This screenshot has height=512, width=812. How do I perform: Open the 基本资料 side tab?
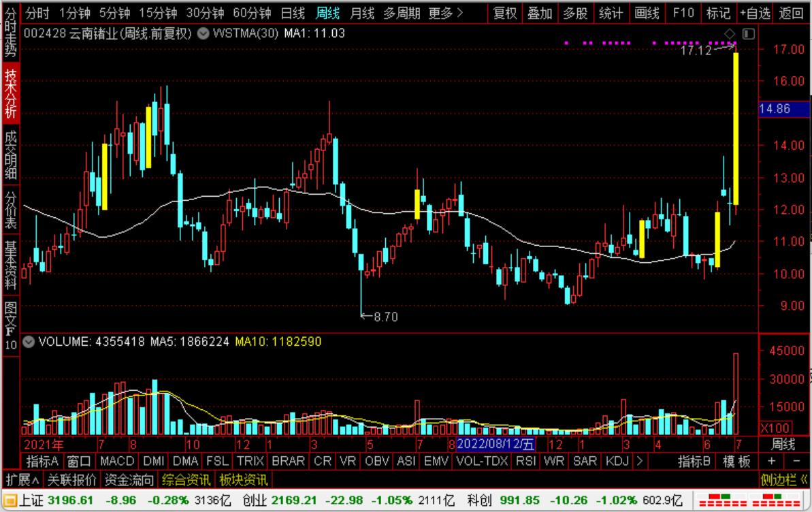pyautogui.click(x=10, y=264)
